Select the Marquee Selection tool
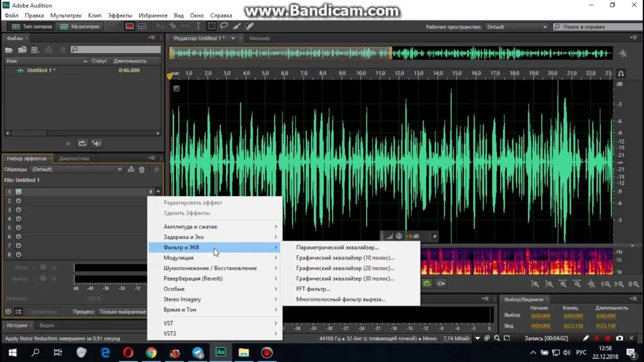 [x=212, y=26]
